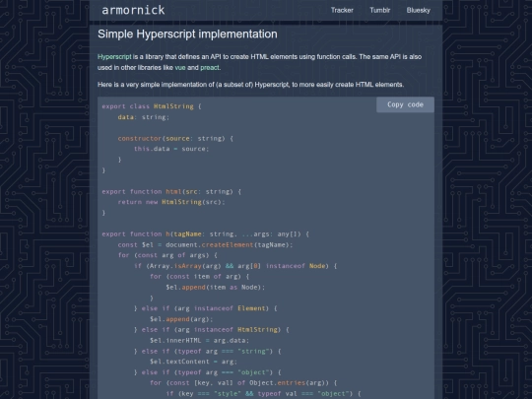
Task: Click the 'typeof arg === "object"' line
Action: pyautogui.click(x=207, y=372)
